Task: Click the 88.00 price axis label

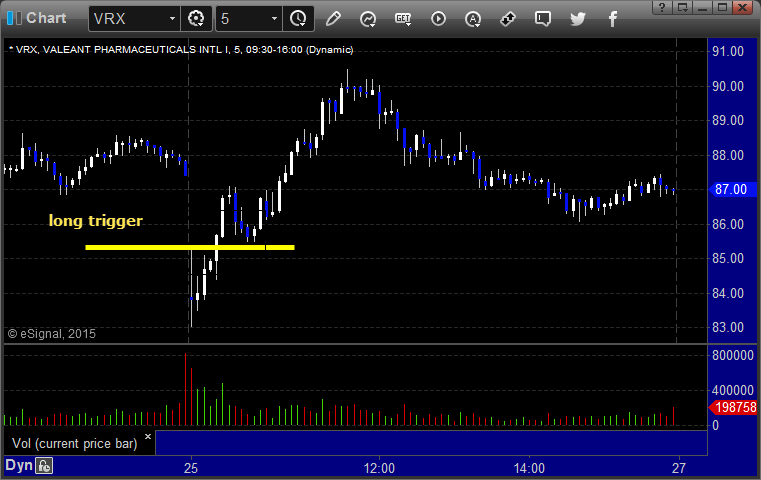Action: point(728,155)
